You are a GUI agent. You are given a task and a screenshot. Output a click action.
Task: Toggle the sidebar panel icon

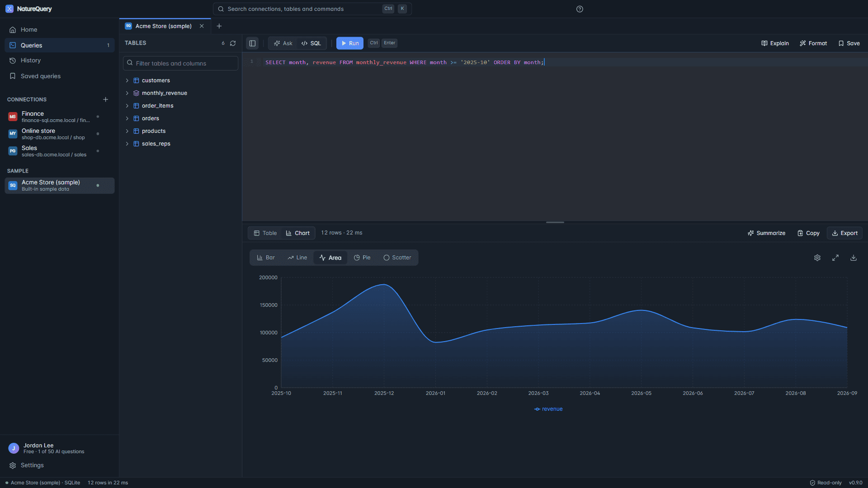(x=252, y=43)
